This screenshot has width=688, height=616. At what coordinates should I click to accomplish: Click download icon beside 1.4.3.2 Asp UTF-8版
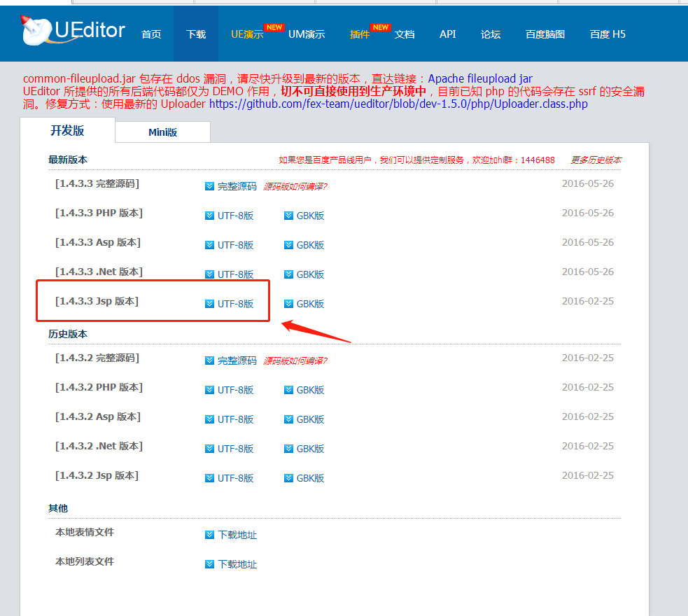[209, 419]
